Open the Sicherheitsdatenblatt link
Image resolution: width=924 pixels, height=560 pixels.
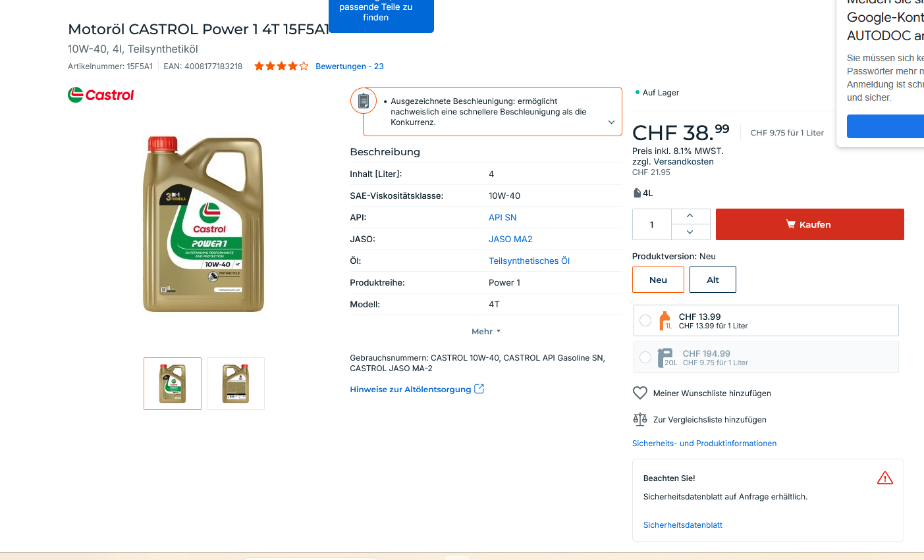pos(682,525)
